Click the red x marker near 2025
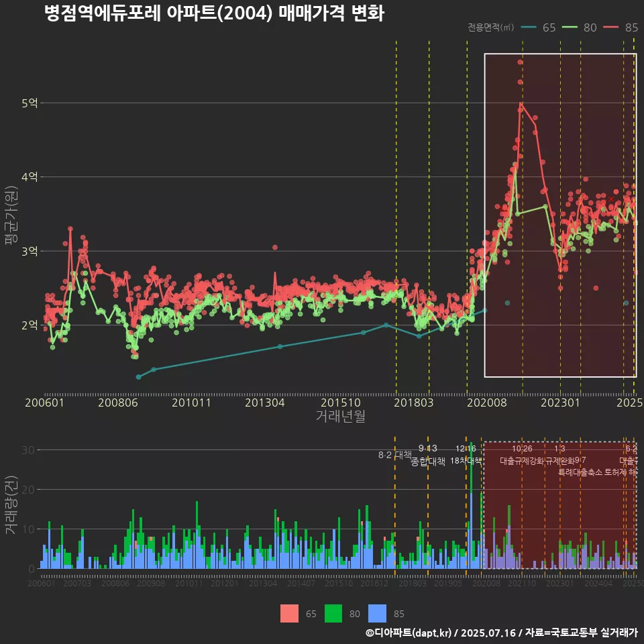Viewport: 644px width, 644px height. [x=611, y=199]
